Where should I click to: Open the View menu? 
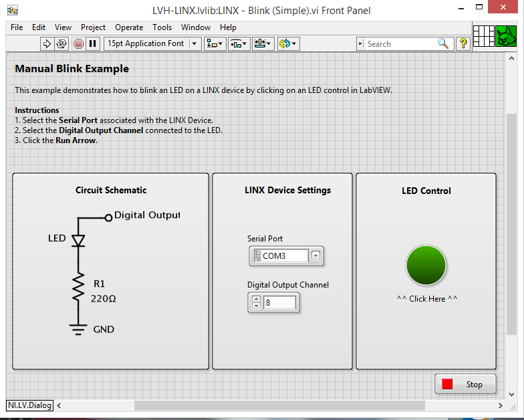tap(63, 27)
